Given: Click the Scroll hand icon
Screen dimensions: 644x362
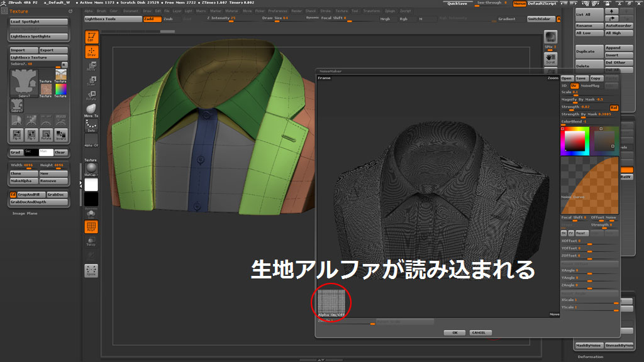Looking at the screenshot, I should [x=550, y=58].
